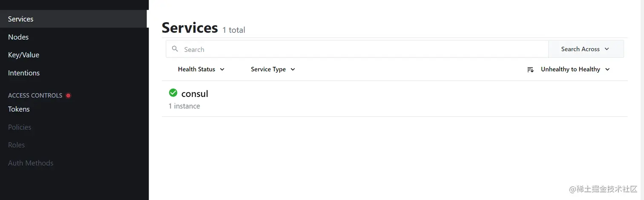
Task: Open Unhealthy to Healthy sort dropdown
Action: (x=575, y=69)
